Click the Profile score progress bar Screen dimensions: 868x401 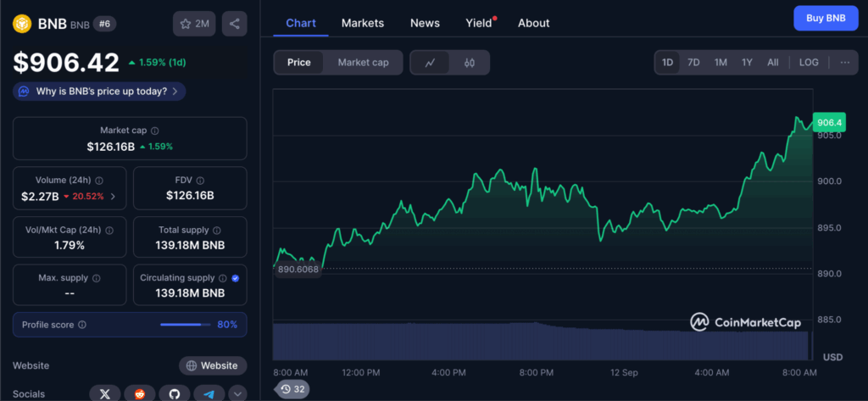point(186,325)
